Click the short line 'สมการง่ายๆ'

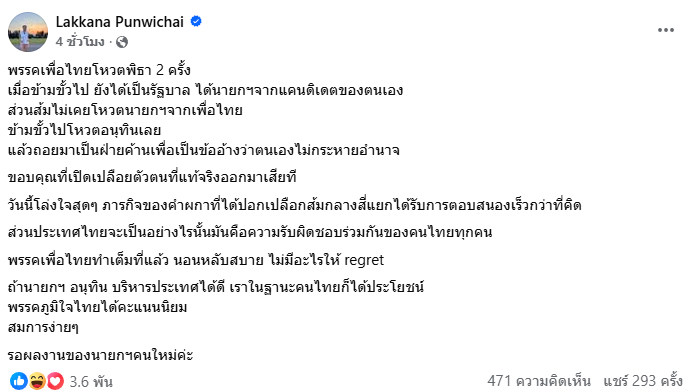click(43, 327)
